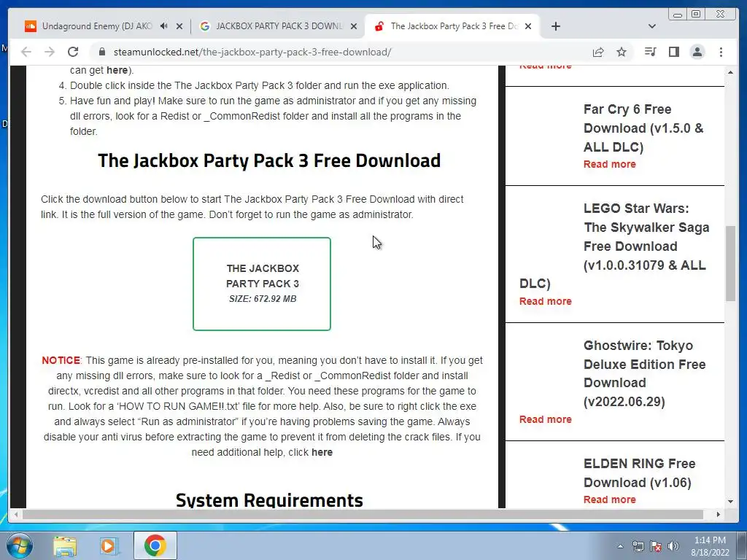
Task: Select The Jackbox Party Pack 3 Free tab
Action: (452, 26)
